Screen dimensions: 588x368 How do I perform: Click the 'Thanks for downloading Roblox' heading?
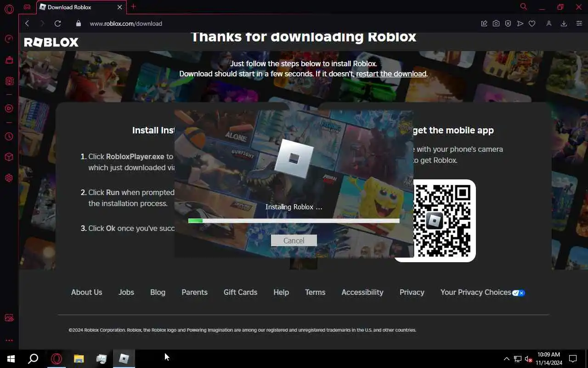pos(303,37)
